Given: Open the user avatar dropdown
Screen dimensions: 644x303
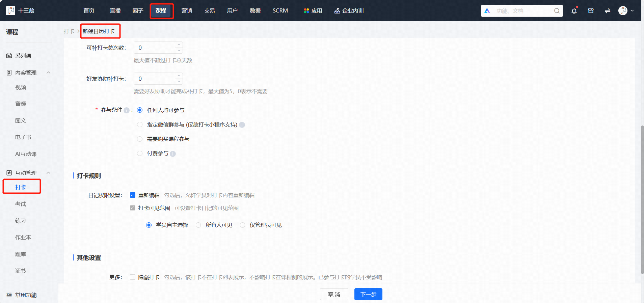Looking at the screenshot, I should click(x=626, y=11).
